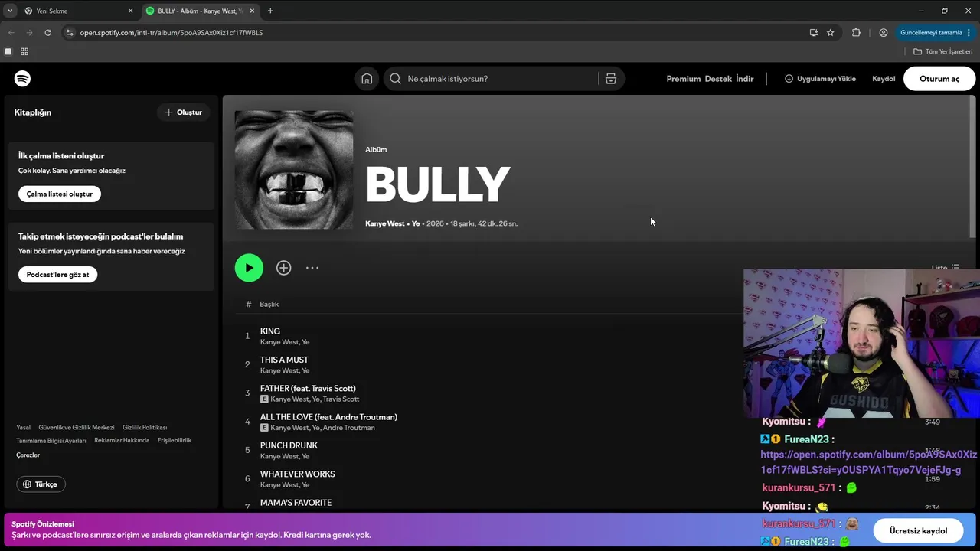Click Çalma listesi oluştur button
Viewport: 980px width, 551px height.
click(60, 194)
